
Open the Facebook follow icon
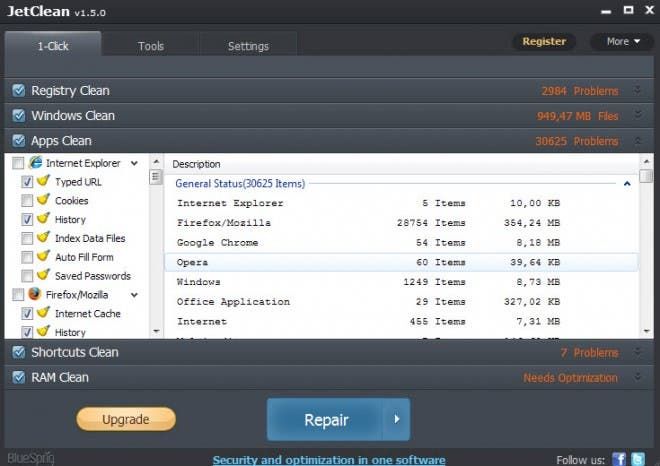pos(618,459)
